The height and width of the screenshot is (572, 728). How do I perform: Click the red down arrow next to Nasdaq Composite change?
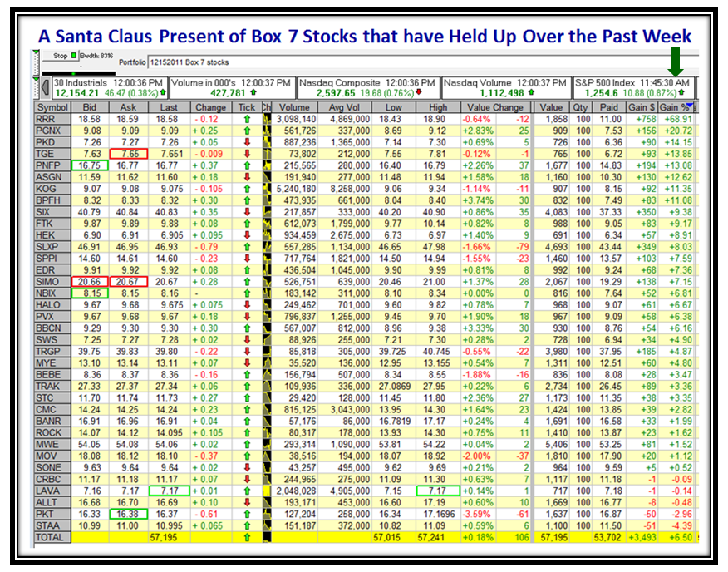419,92
